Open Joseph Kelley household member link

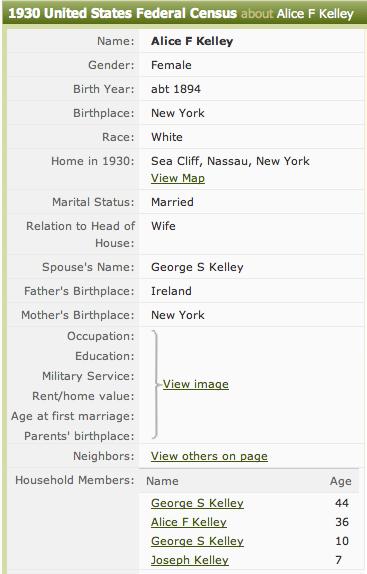(190, 560)
